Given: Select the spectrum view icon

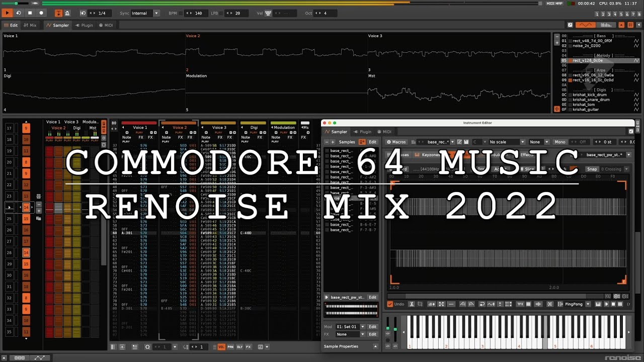Looking at the screenshot, I should [x=606, y=25].
